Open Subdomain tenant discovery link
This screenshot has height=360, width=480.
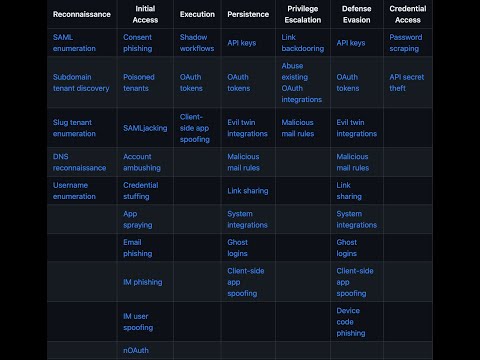click(x=81, y=83)
